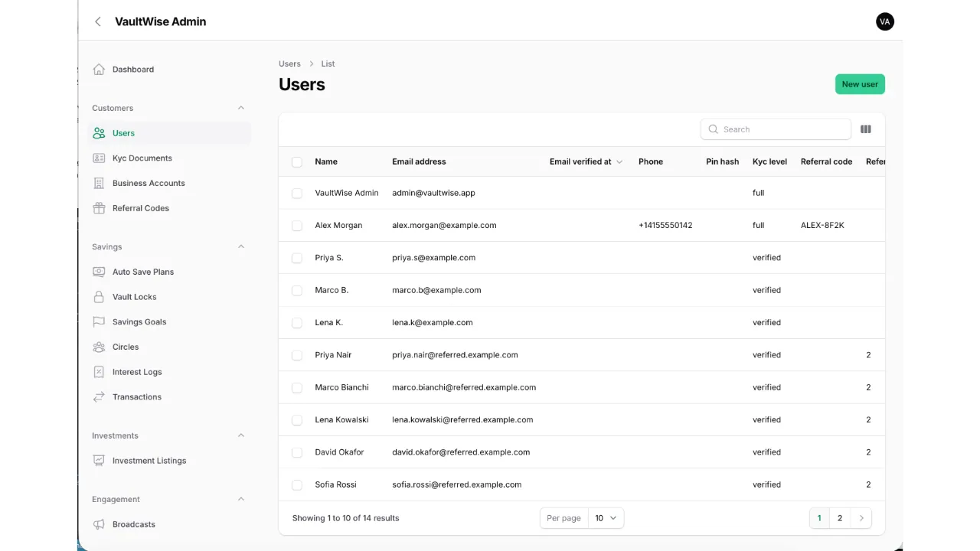The image size is (980, 551).
Task: Open the VA user avatar menu
Action: pyautogui.click(x=884, y=21)
